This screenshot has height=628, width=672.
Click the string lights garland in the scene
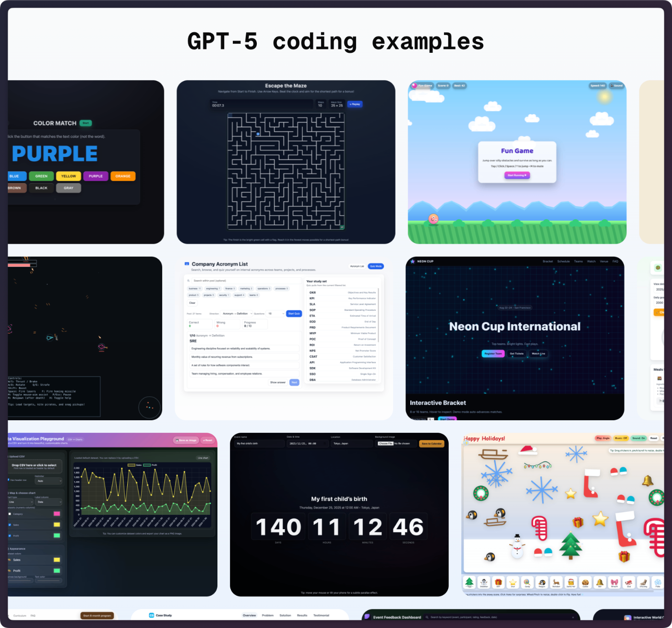tap(538, 465)
